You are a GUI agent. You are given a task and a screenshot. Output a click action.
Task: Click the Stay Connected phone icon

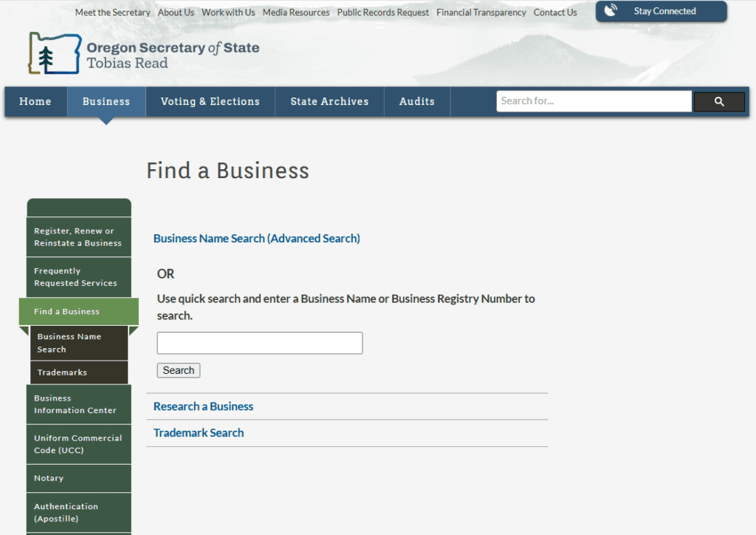click(x=610, y=10)
